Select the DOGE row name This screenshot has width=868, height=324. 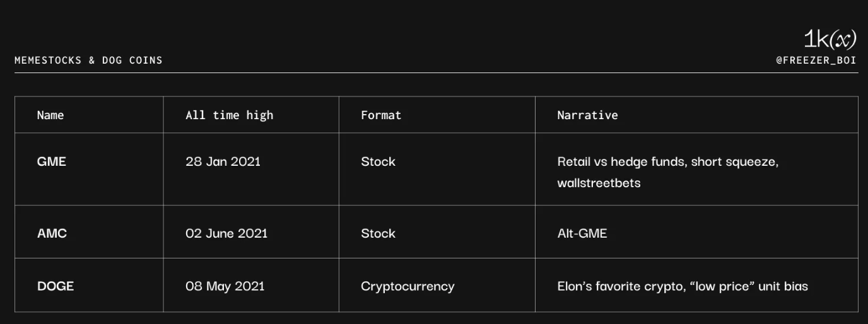[56, 286]
